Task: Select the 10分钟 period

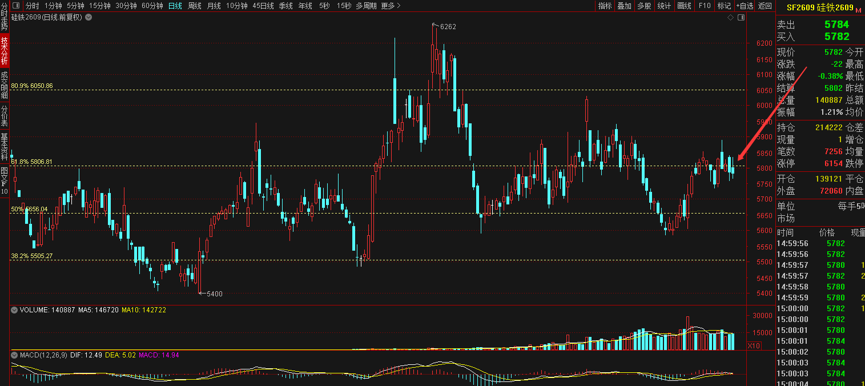Action: point(237,6)
